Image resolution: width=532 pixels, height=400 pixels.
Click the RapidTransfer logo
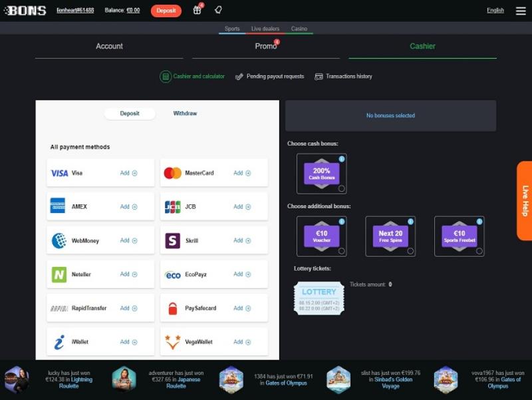(x=59, y=308)
